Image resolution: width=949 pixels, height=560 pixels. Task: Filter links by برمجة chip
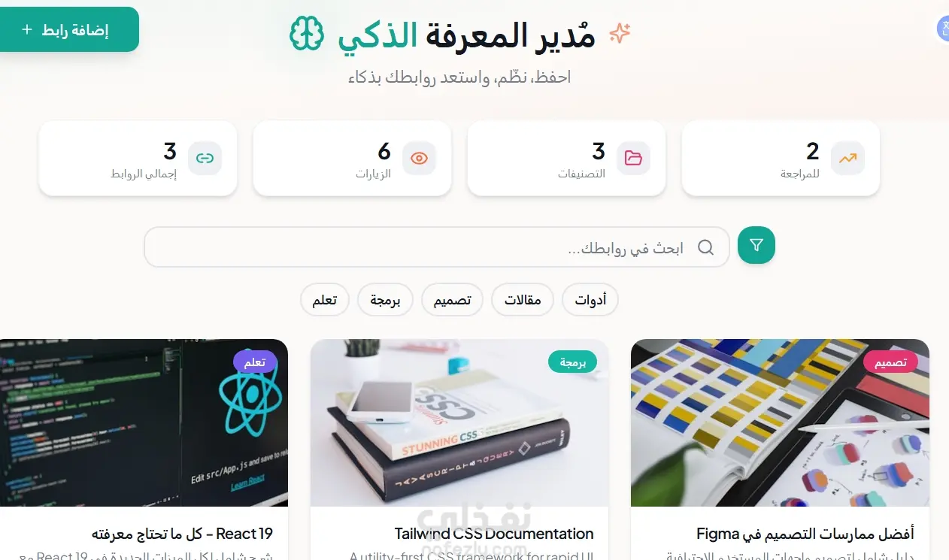pyautogui.click(x=385, y=300)
